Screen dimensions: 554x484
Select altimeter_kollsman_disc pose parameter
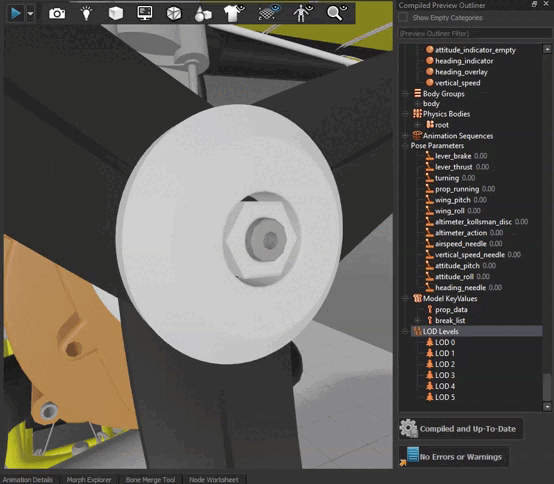click(482, 222)
